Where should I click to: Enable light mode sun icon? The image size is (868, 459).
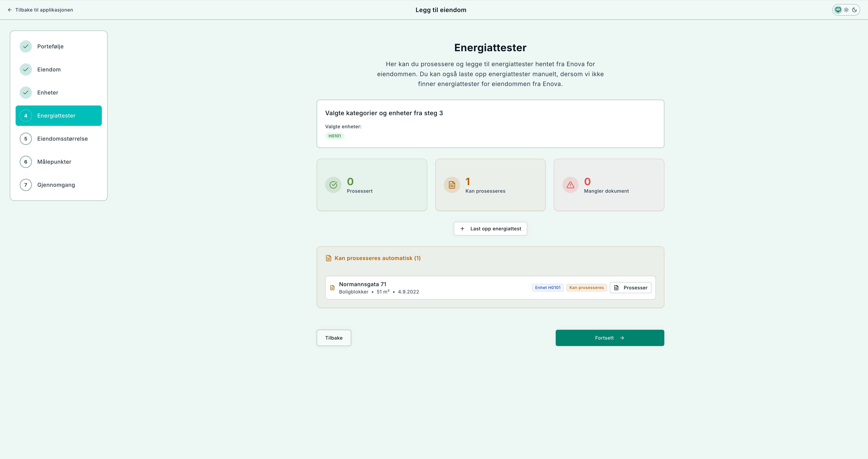coord(846,10)
